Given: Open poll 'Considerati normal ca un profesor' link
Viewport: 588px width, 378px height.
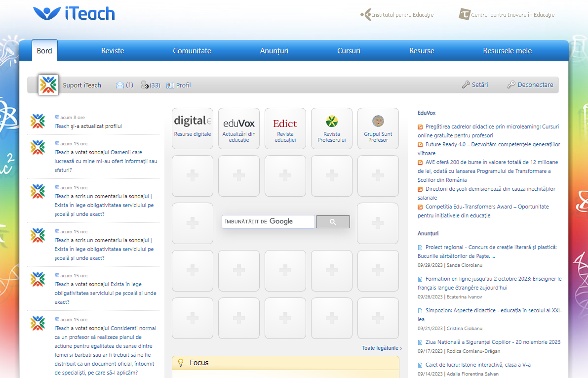Looking at the screenshot, I should 105,350.
